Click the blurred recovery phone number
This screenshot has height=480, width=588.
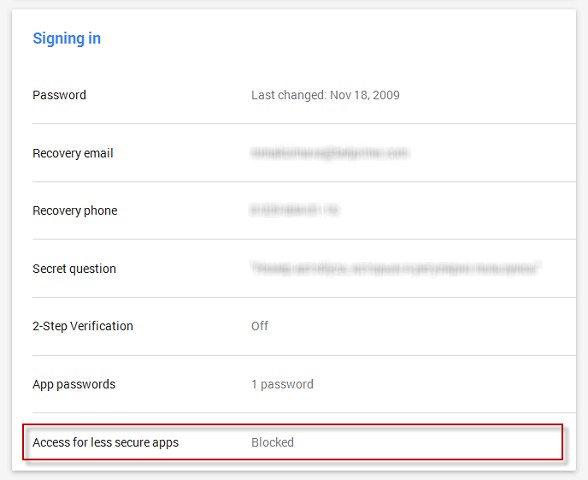[295, 210]
